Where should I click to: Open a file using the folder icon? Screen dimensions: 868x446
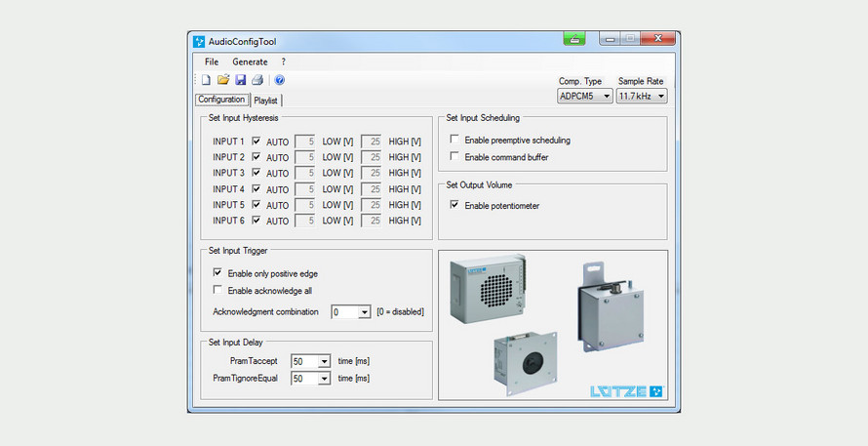click(223, 80)
